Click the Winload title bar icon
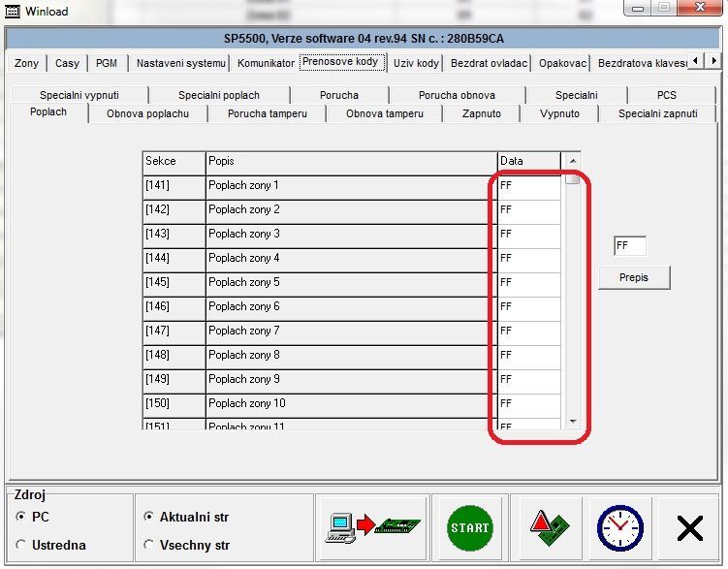 click(13, 11)
